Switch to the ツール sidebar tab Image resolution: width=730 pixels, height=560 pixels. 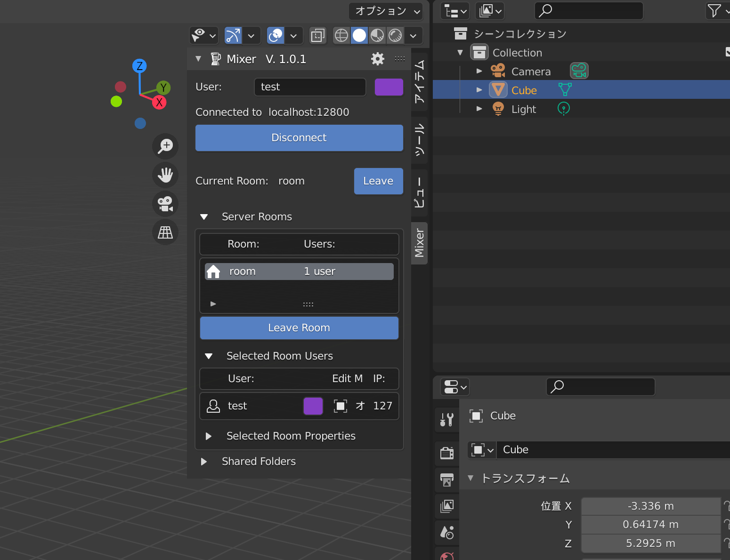(x=419, y=140)
